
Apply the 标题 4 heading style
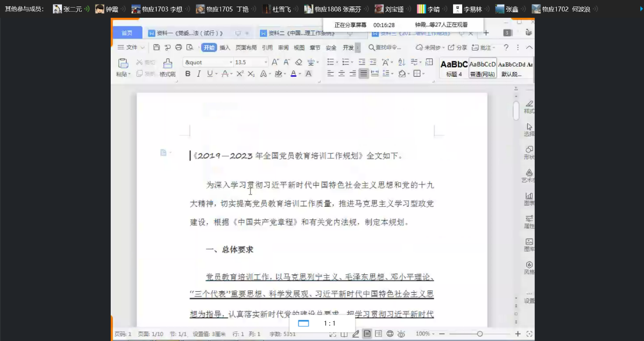click(454, 68)
